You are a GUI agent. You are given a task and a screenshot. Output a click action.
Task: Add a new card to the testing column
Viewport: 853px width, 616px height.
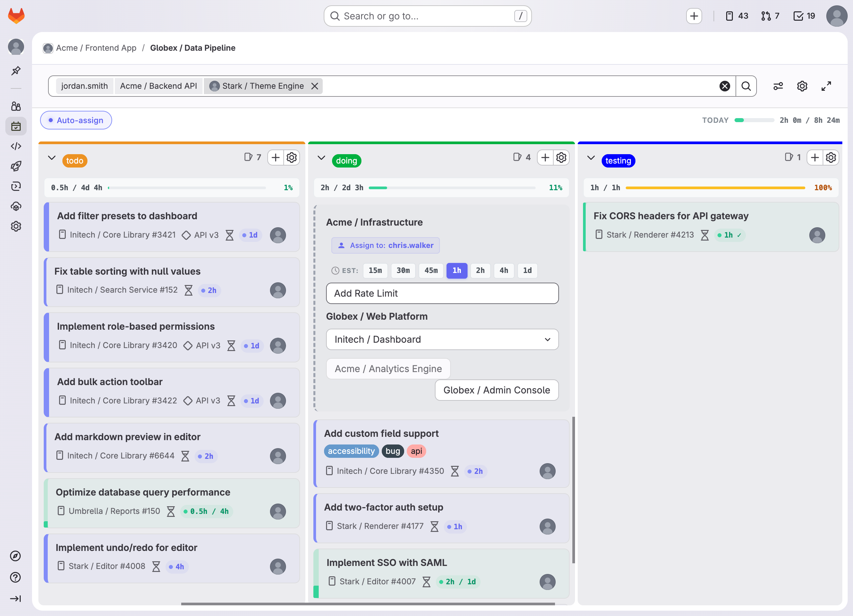pos(815,158)
